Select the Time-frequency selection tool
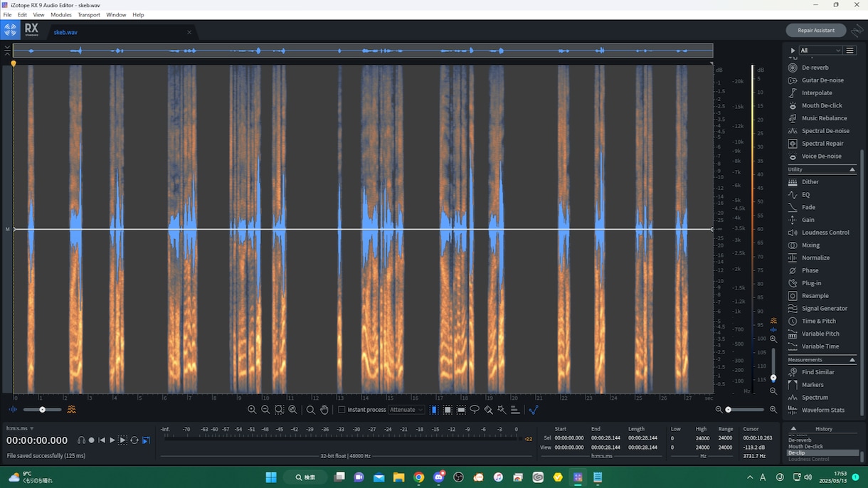868x488 pixels. pos(448,410)
